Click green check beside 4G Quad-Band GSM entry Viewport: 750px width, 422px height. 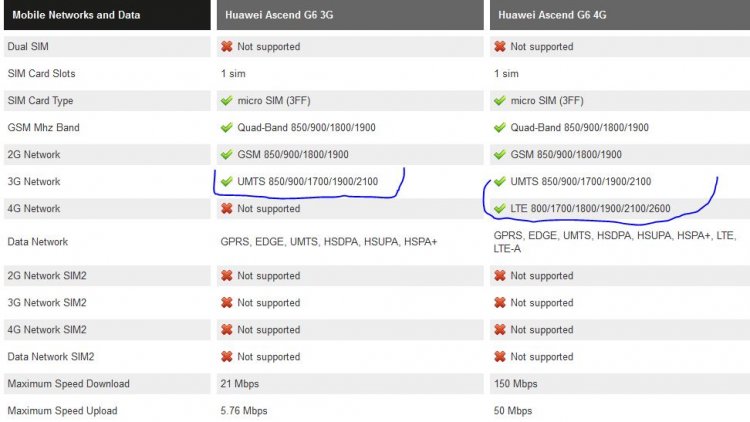pos(500,127)
